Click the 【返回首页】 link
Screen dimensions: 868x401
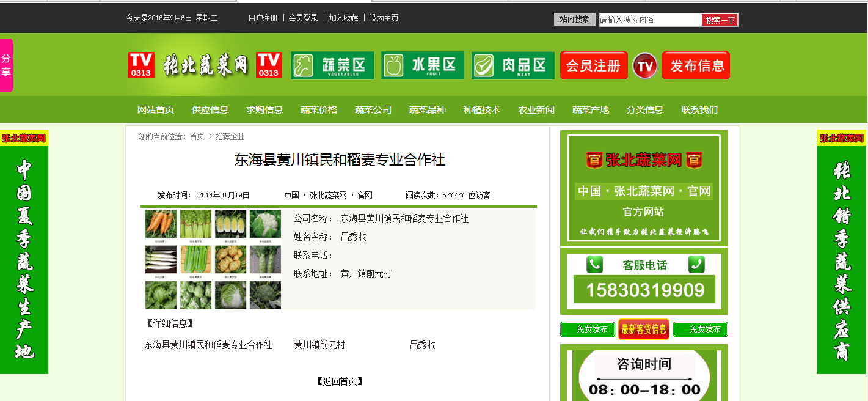pos(340,381)
